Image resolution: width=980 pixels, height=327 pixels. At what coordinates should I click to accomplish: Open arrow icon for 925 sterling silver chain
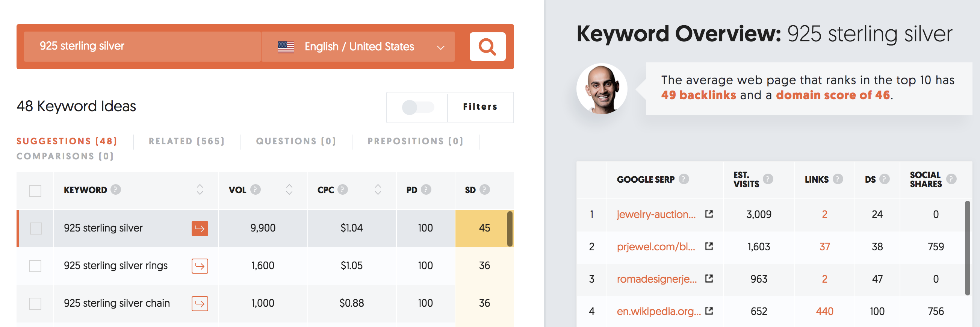coord(200,303)
